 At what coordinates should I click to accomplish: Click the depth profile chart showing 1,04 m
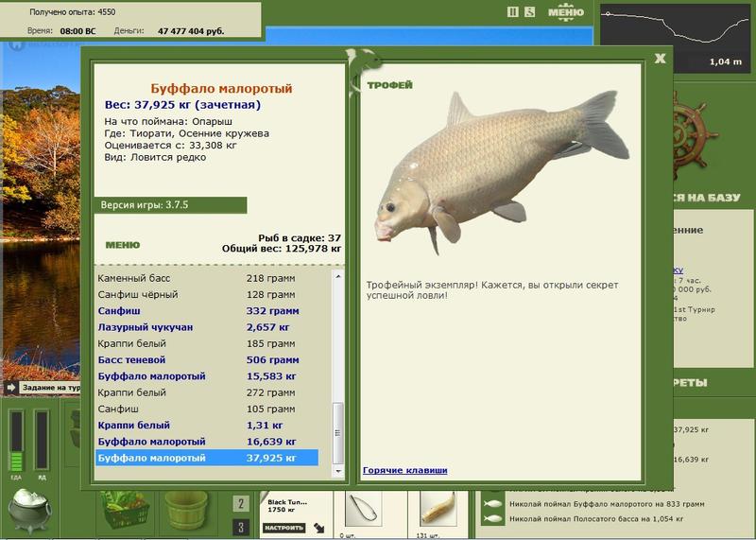point(675,38)
